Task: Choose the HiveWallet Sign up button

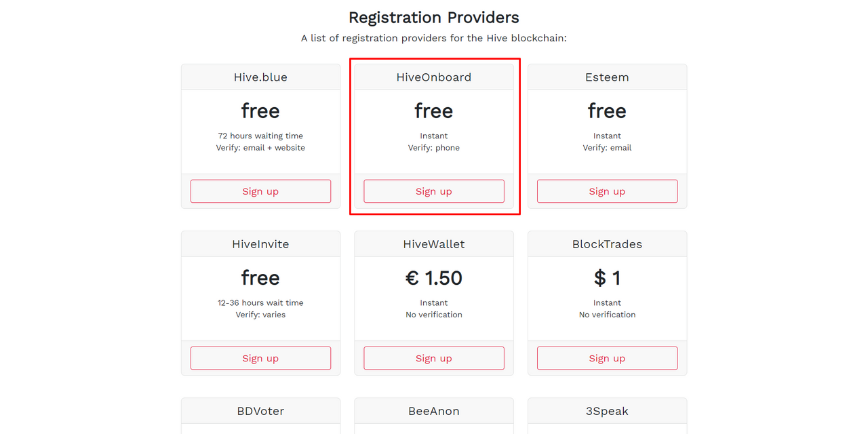Action: point(434,358)
